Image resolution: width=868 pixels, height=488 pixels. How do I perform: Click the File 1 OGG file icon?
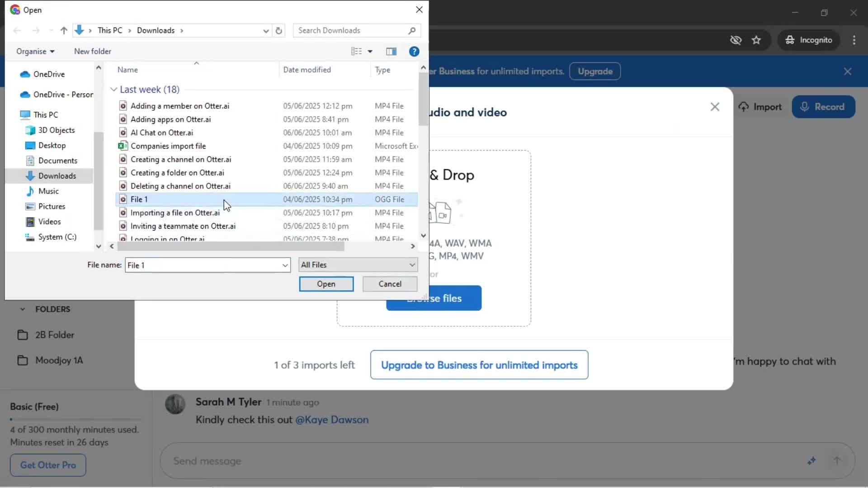point(123,199)
